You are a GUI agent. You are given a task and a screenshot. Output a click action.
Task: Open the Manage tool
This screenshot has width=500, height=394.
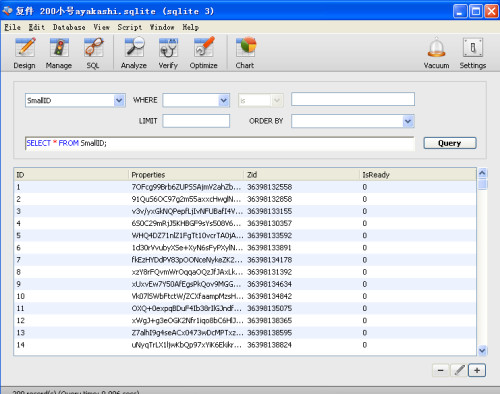click(59, 53)
